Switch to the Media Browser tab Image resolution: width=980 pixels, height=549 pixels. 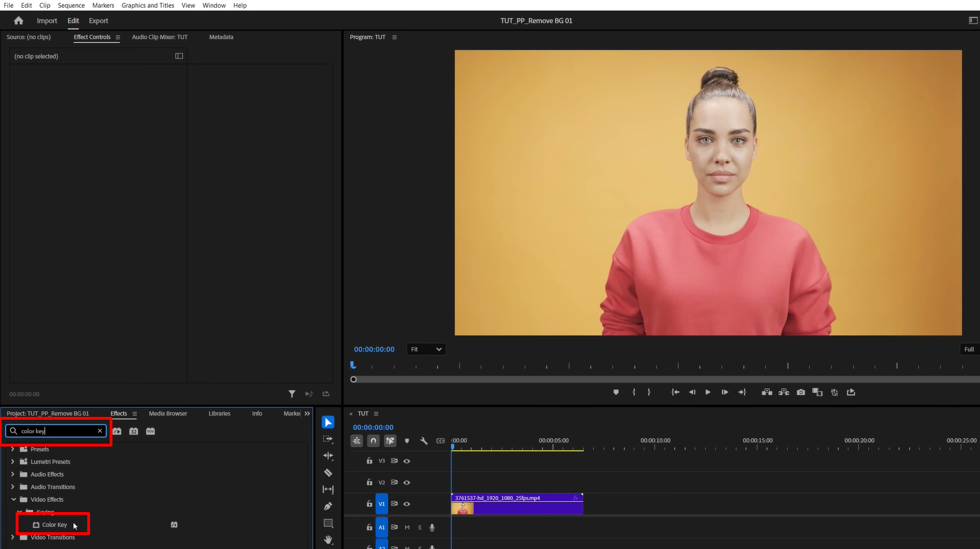point(167,414)
